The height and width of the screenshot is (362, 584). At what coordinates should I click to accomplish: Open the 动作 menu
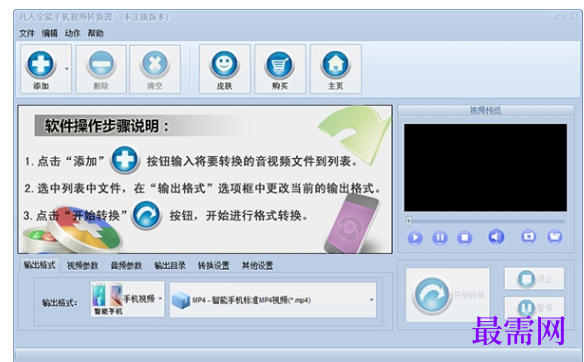(73, 34)
